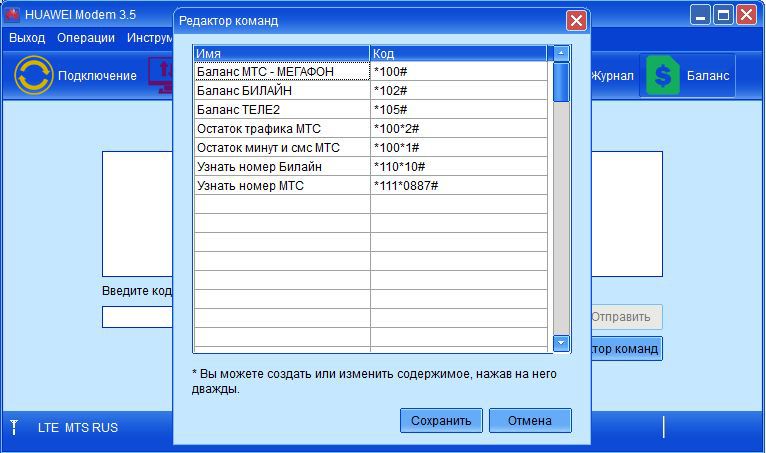Screen dimensions: 766x453
Task: Click the Имя column header
Action: pyautogui.click(x=282, y=53)
